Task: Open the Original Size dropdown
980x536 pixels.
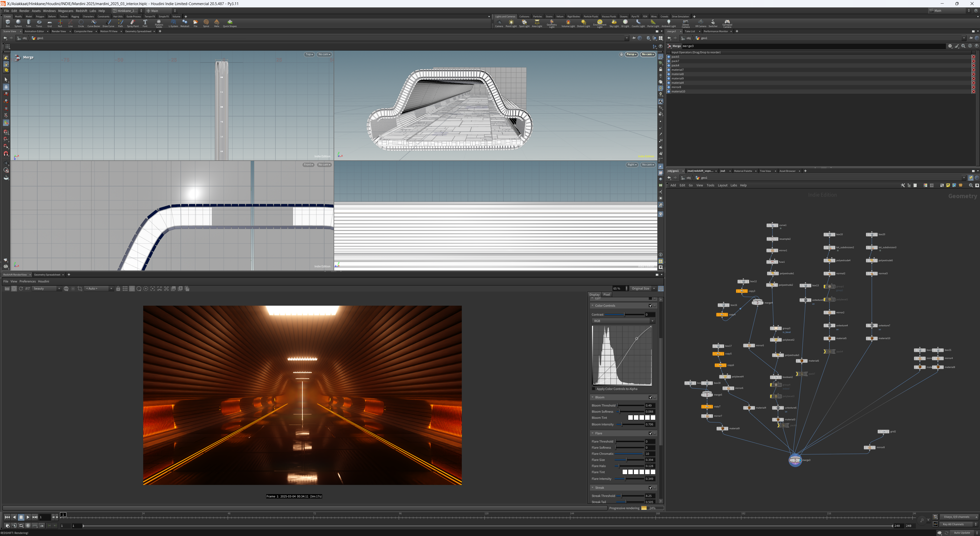Action: point(643,289)
